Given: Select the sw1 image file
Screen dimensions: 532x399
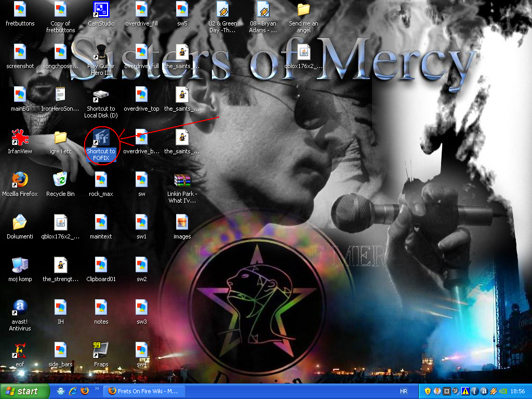Looking at the screenshot, I should pyautogui.click(x=141, y=227).
